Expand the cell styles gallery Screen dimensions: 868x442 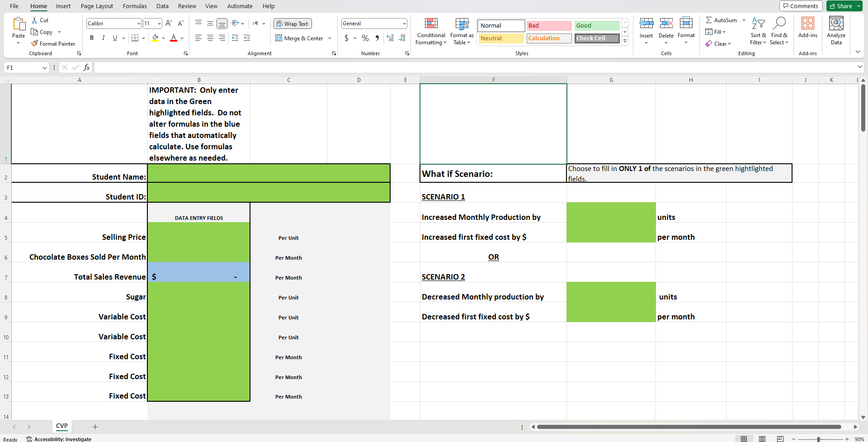pyautogui.click(x=625, y=41)
